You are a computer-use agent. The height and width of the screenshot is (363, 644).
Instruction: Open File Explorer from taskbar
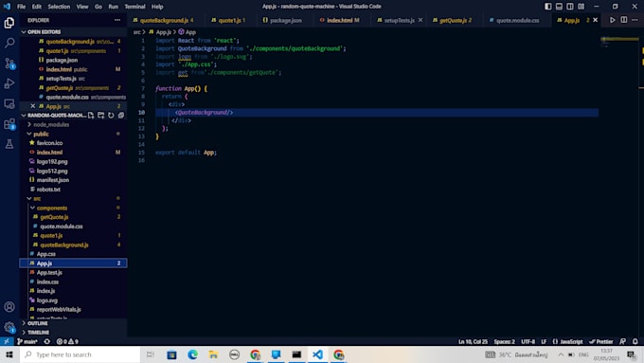pos(213,354)
